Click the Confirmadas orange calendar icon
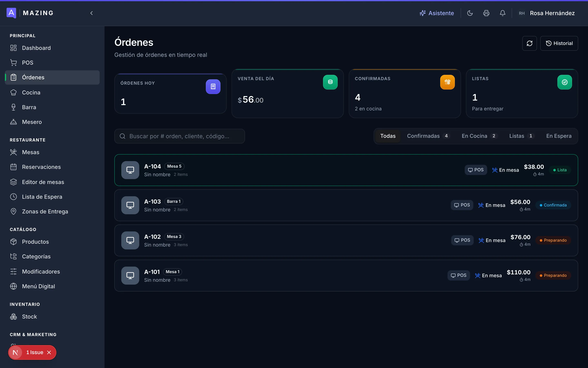Image resolution: width=588 pixels, height=368 pixels. point(447,82)
